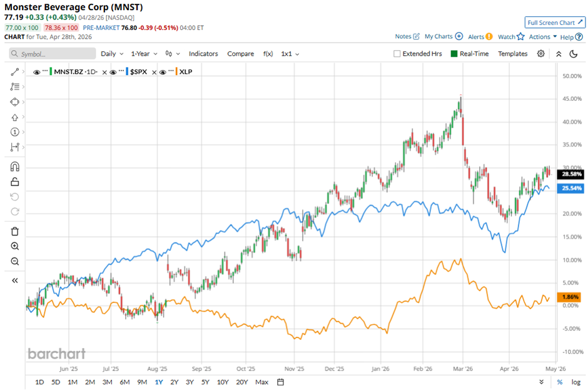
Task: Click the orange XLP color marker
Action: (175, 72)
